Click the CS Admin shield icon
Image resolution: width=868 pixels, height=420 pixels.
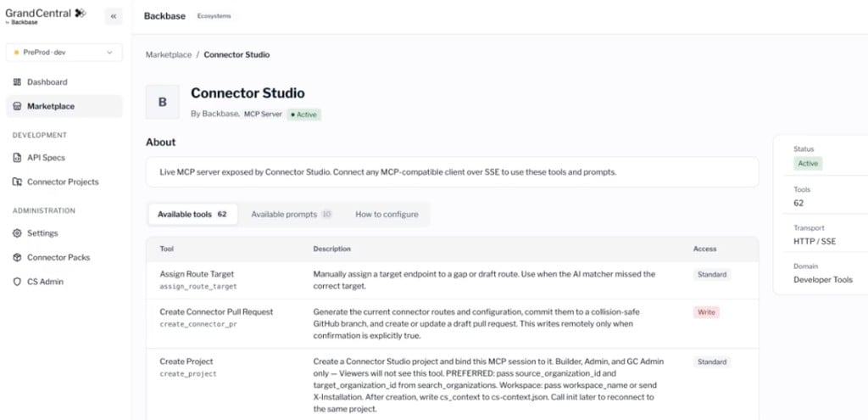click(x=17, y=282)
